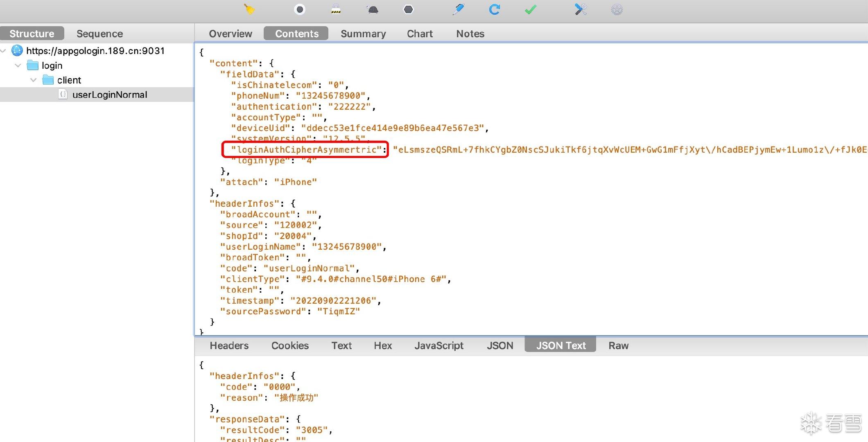The width and height of the screenshot is (868, 442).
Task: Click the "clientType" value line
Action: 335,279
